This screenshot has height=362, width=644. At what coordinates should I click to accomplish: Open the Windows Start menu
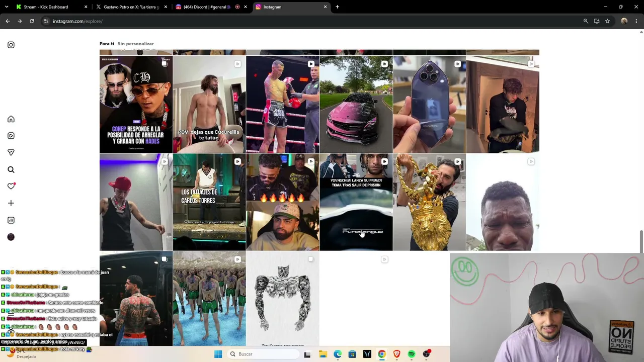point(218,354)
